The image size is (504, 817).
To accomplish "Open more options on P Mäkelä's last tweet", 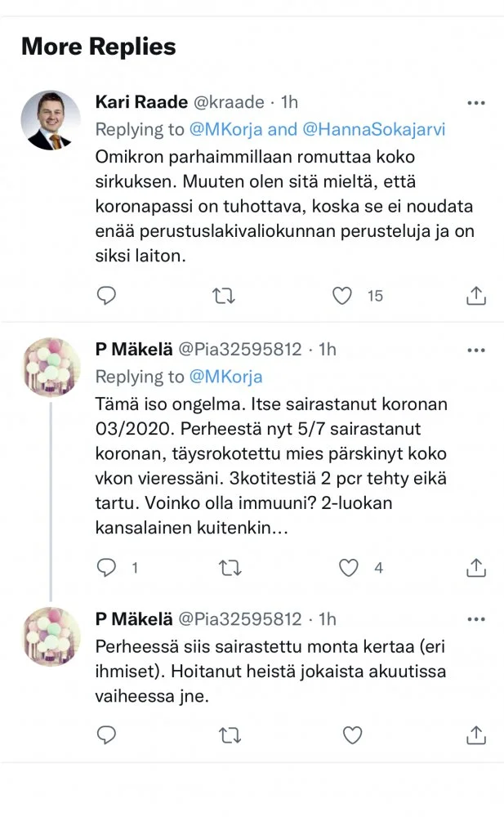I will (475, 618).
